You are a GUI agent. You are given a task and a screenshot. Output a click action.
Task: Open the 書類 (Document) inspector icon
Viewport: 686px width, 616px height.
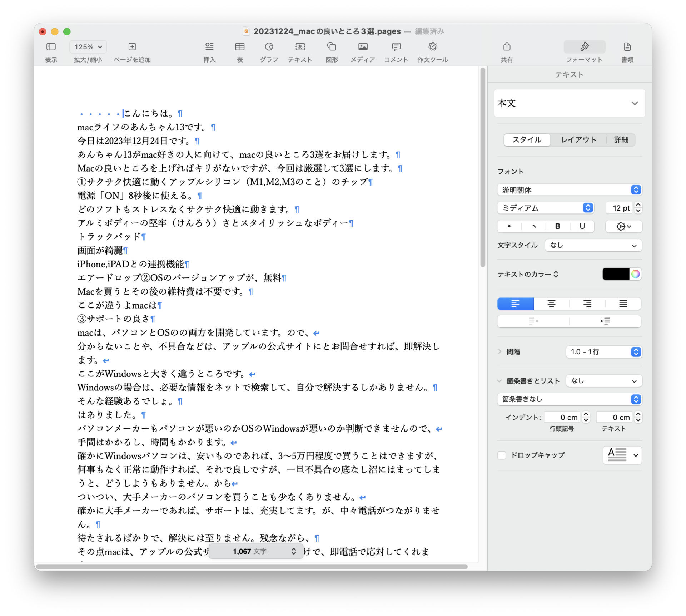tap(627, 47)
